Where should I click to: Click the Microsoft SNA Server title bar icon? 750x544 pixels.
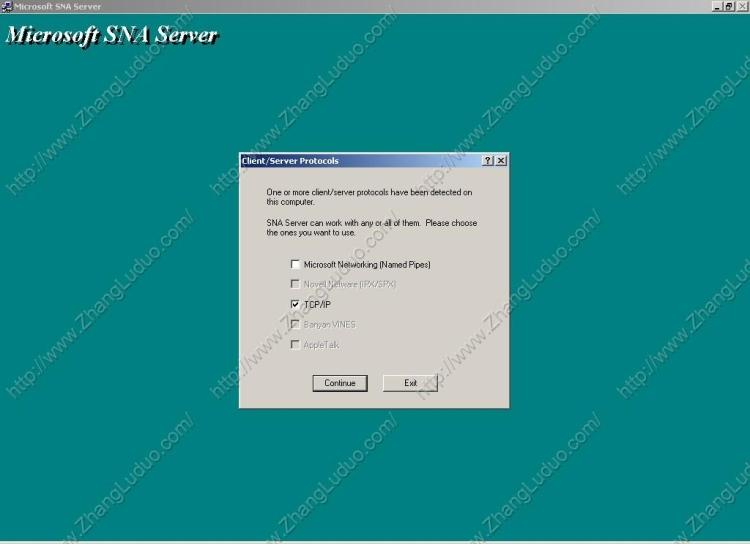click(x=6, y=6)
